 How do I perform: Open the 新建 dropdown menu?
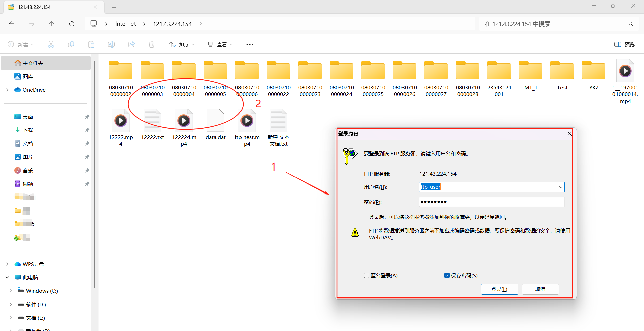click(x=20, y=44)
